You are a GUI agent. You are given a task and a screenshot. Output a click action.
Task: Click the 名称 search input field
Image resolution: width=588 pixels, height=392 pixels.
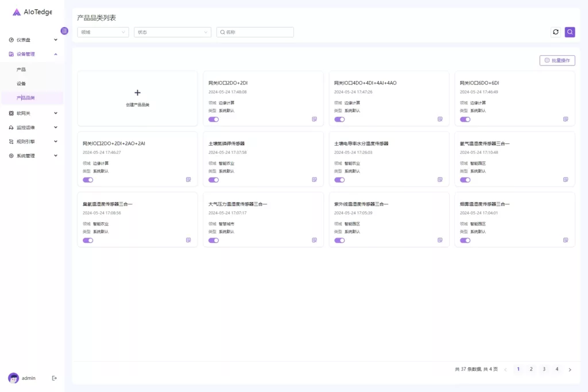(x=257, y=32)
